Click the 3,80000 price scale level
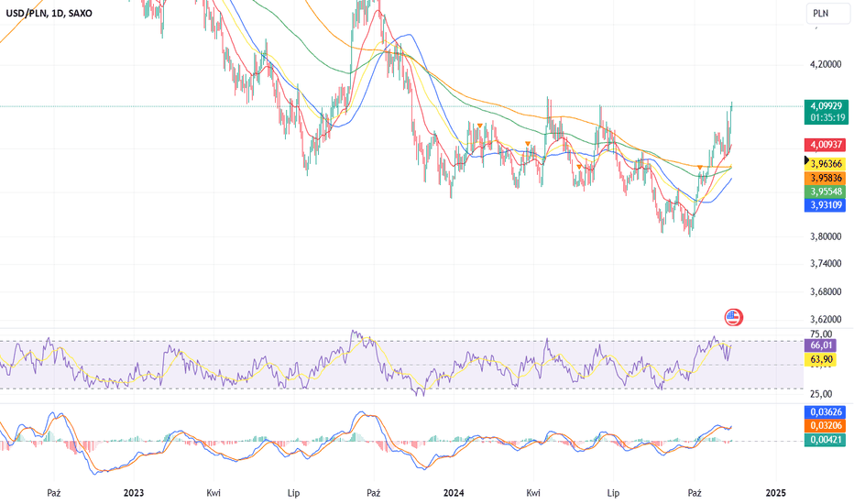Image resolution: width=854 pixels, height=504 pixels. pyautogui.click(x=826, y=236)
